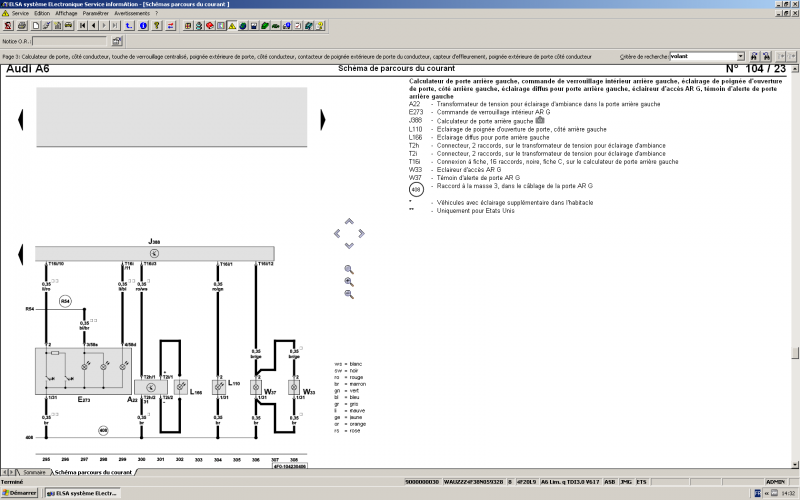The height and width of the screenshot is (500, 800).
Task: Click the second binoculars search icon
Action: pos(766,56)
